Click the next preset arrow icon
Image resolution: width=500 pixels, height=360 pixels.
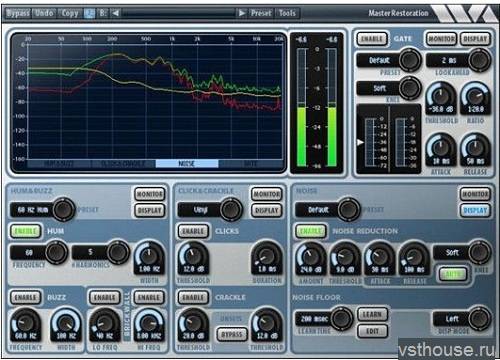(242, 13)
